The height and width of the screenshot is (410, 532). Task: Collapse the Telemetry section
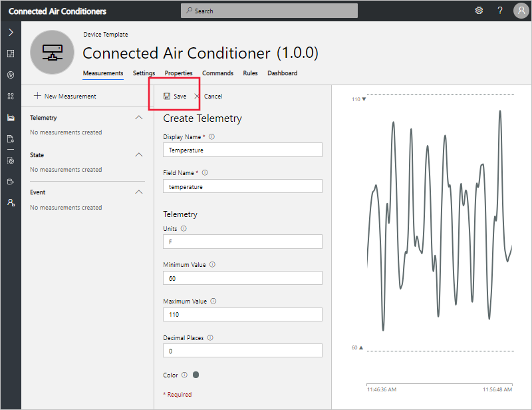[x=139, y=118]
